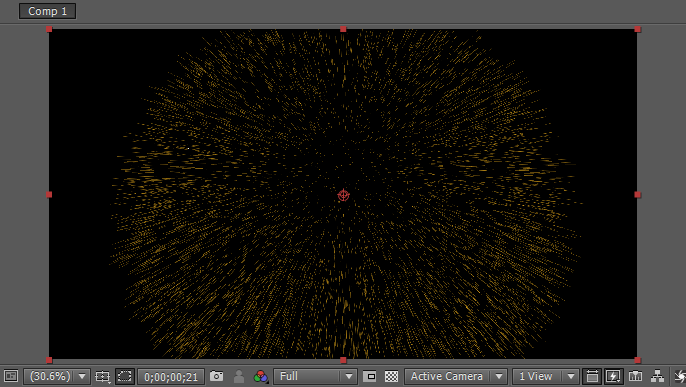Image resolution: width=686 pixels, height=387 pixels.
Task: Switch to the Comp 1 tab
Action: [x=47, y=11]
